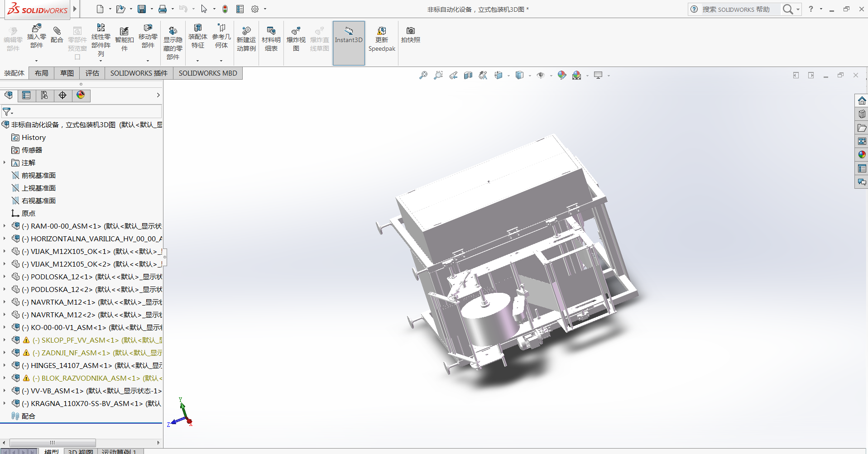Click Update Speedpak icon
The image size is (868, 454).
pyautogui.click(x=382, y=31)
